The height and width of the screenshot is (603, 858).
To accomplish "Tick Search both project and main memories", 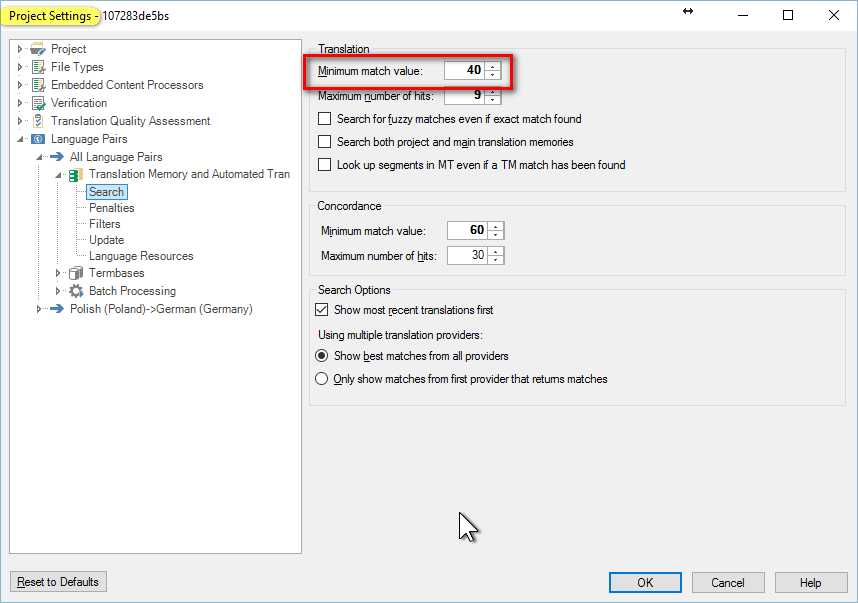I will pyautogui.click(x=324, y=142).
